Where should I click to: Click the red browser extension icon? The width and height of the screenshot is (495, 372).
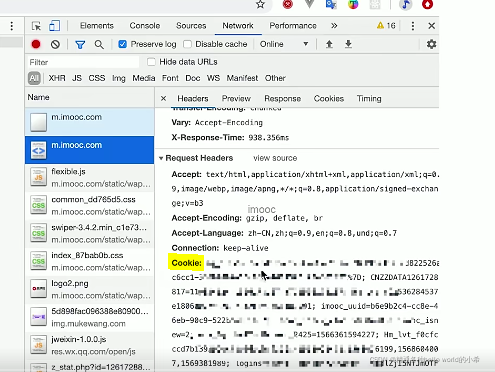click(x=288, y=4)
